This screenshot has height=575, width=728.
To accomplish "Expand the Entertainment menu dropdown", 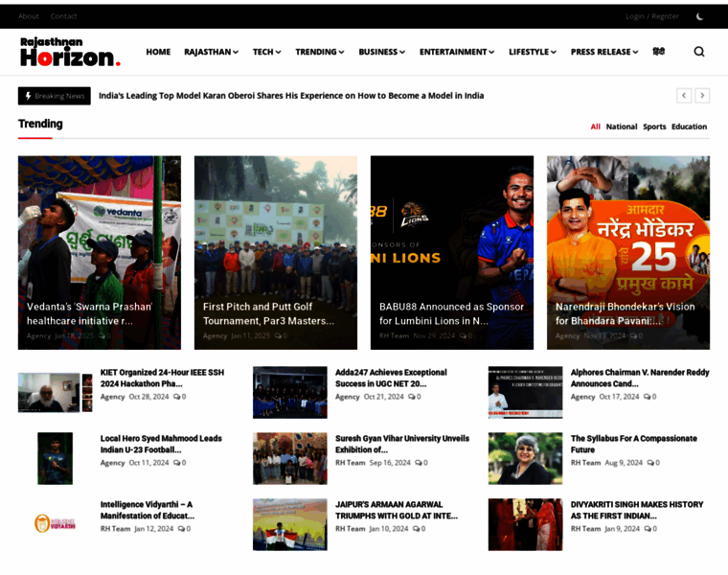I will [x=457, y=52].
